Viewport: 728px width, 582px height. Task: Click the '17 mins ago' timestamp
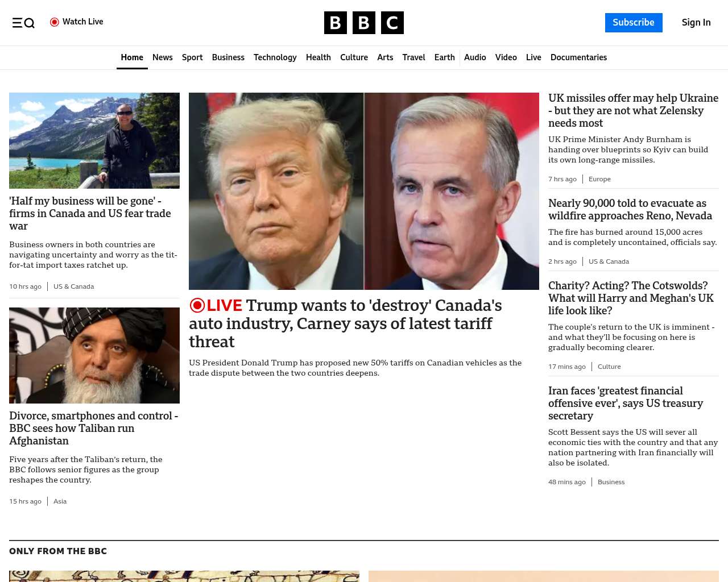click(567, 367)
